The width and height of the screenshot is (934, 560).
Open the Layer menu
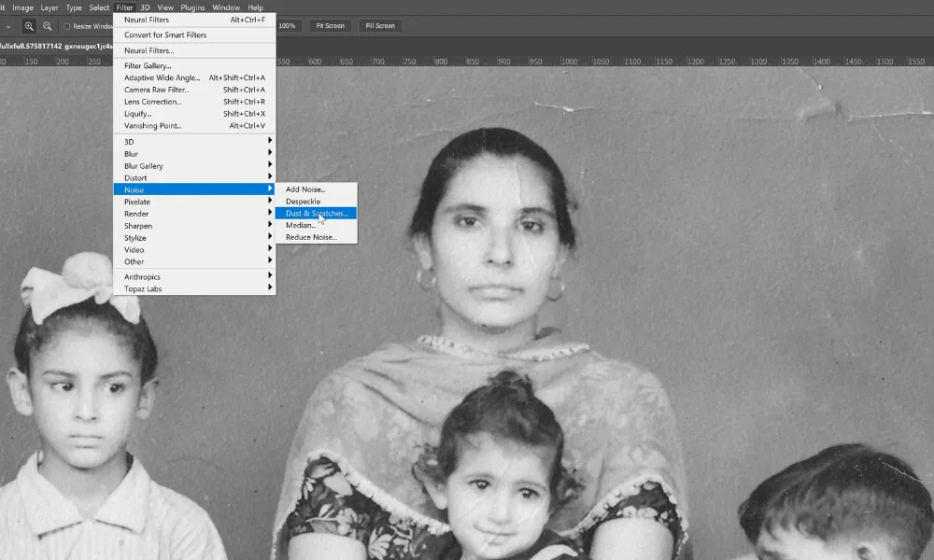49,7
